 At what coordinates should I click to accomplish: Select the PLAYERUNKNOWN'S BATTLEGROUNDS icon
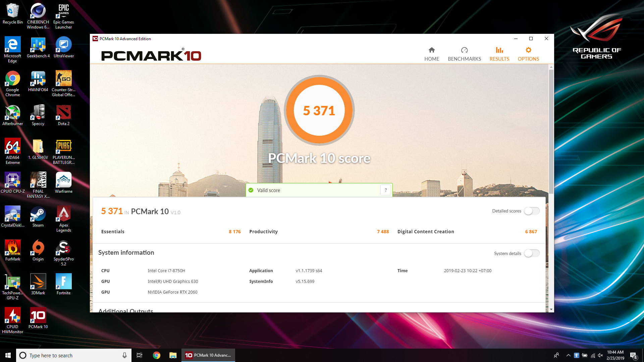point(63,151)
